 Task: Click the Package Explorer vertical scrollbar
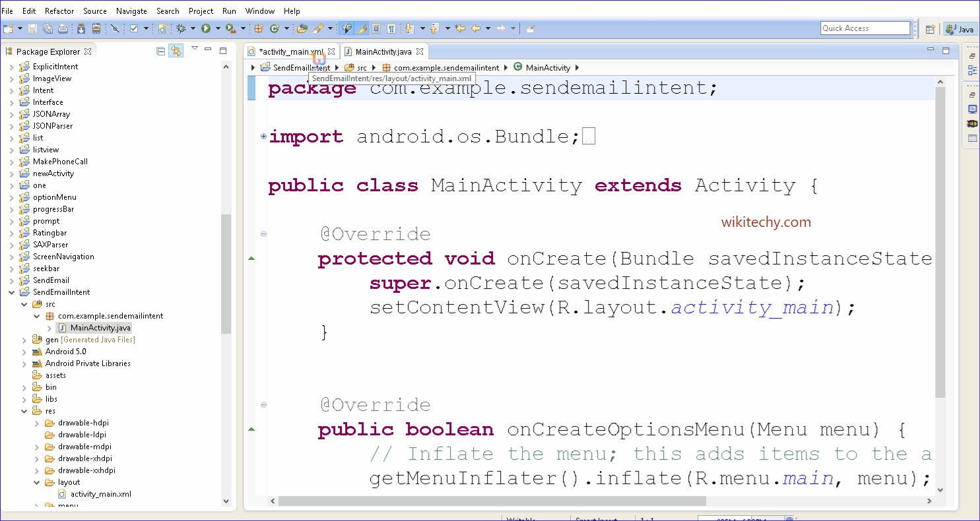point(226,274)
